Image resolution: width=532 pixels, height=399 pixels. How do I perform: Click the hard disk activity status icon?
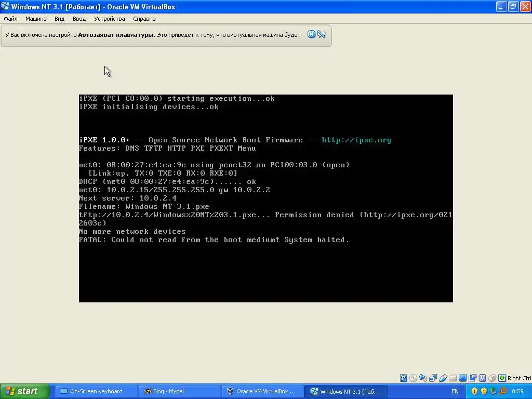coord(403,378)
